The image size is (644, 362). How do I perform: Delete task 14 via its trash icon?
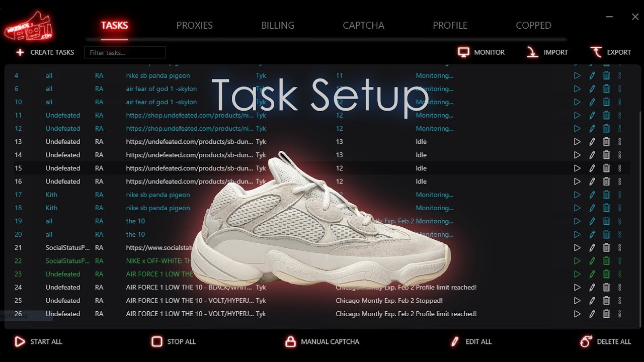[606, 155]
